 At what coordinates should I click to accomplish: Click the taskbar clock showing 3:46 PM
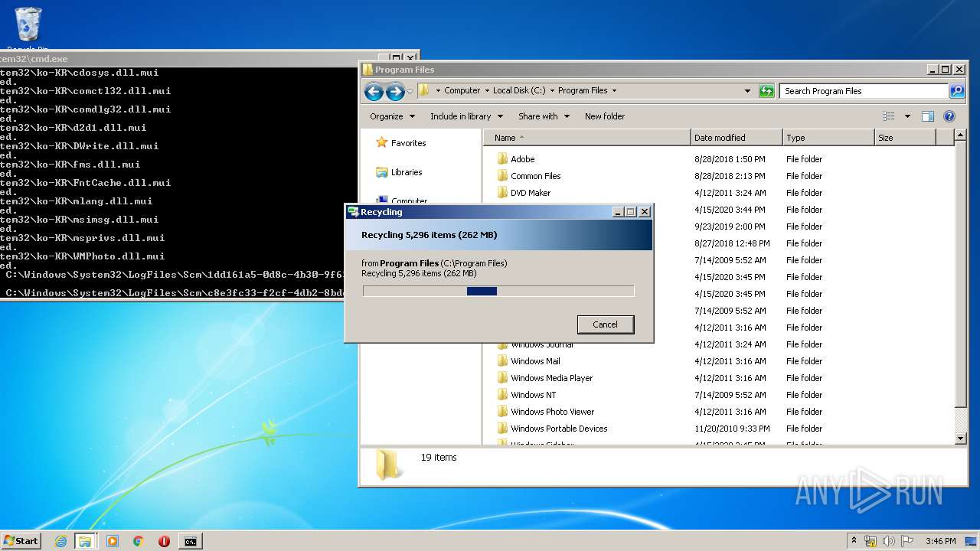pos(940,541)
